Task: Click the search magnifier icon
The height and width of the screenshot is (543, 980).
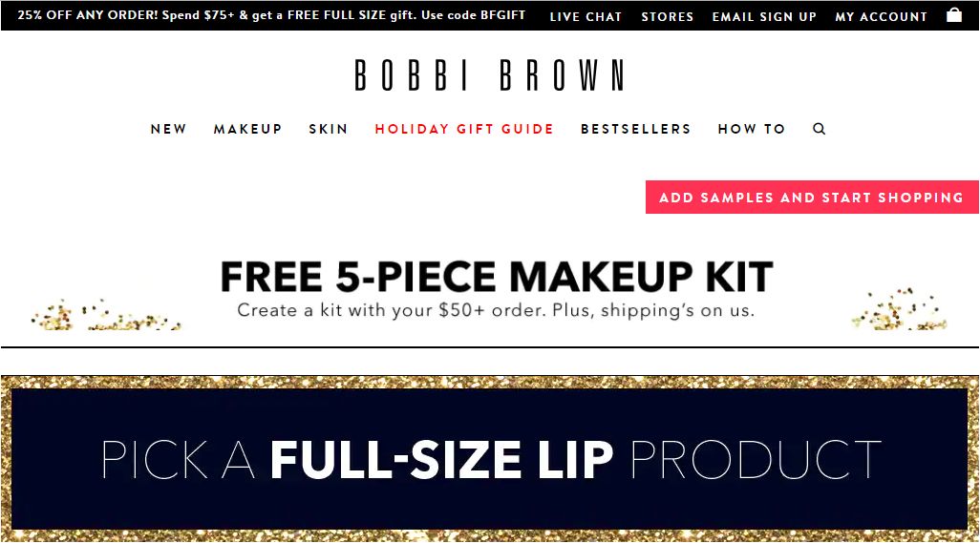Action: (819, 129)
